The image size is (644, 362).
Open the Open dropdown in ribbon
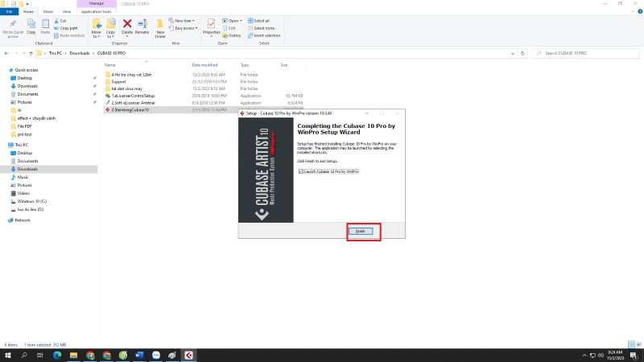232,21
